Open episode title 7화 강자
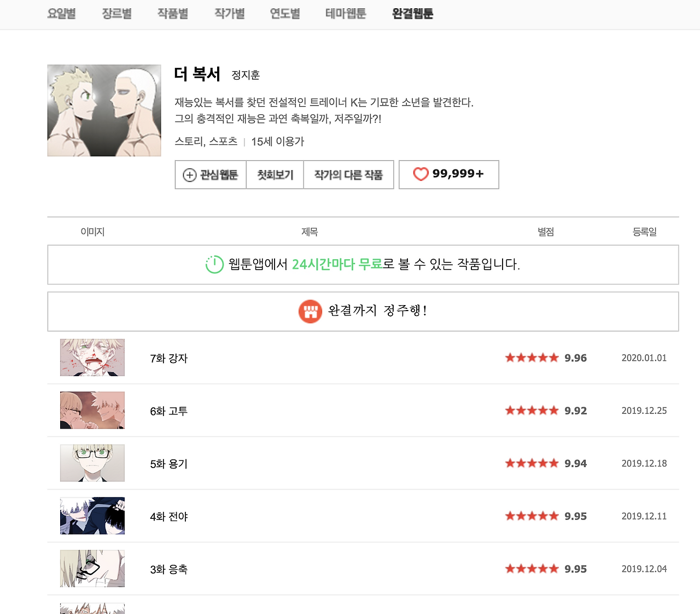 pyautogui.click(x=169, y=359)
